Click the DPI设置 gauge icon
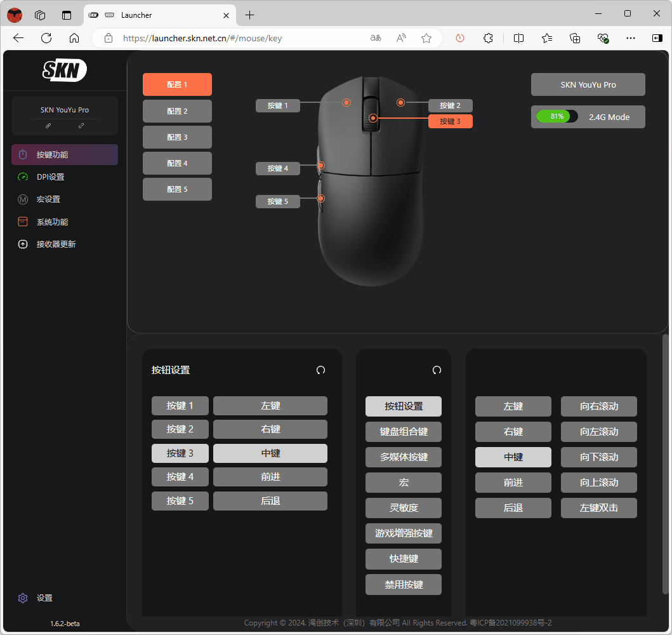The height and width of the screenshot is (635, 672). (23, 177)
